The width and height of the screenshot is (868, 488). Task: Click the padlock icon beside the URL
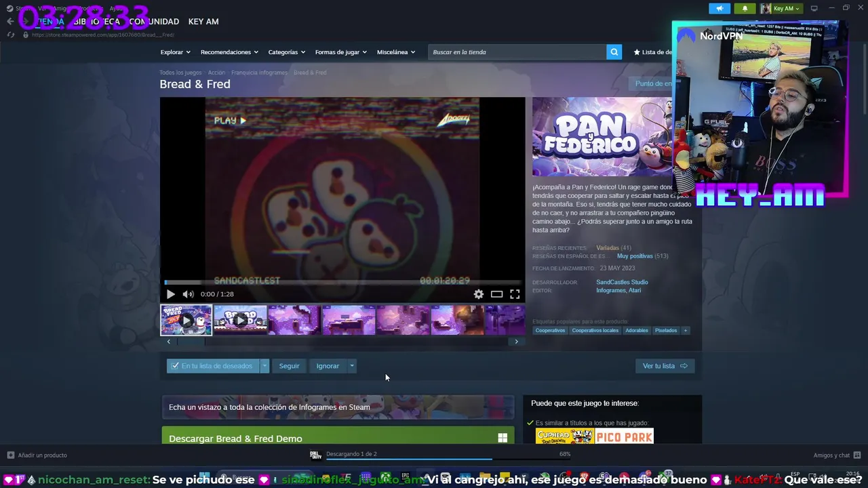click(x=26, y=35)
